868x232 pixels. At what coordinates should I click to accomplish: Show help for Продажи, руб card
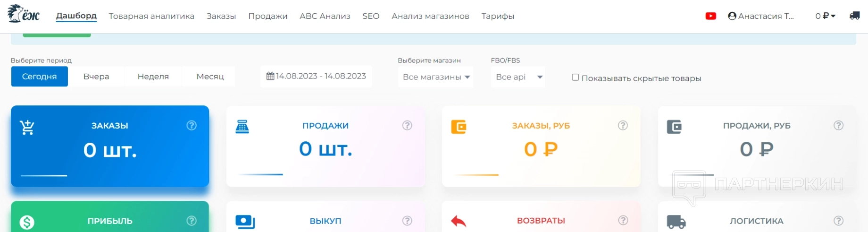pos(838,125)
